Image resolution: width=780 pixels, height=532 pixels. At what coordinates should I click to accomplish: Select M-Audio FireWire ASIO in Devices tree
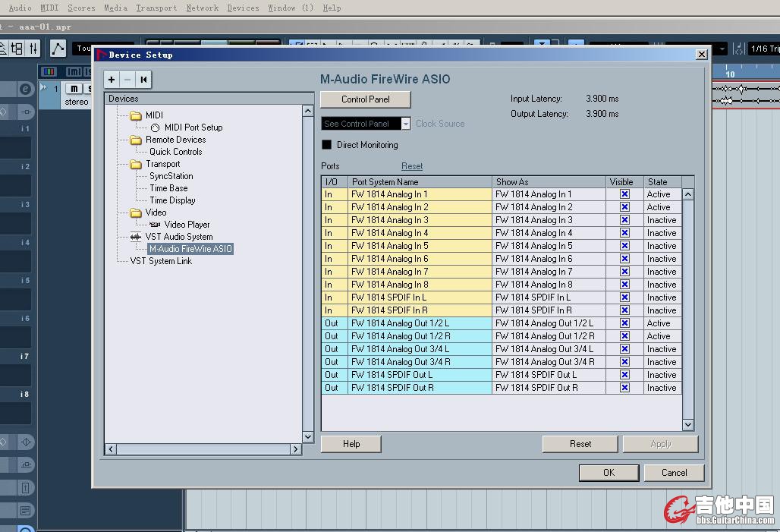pyautogui.click(x=190, y=249)
